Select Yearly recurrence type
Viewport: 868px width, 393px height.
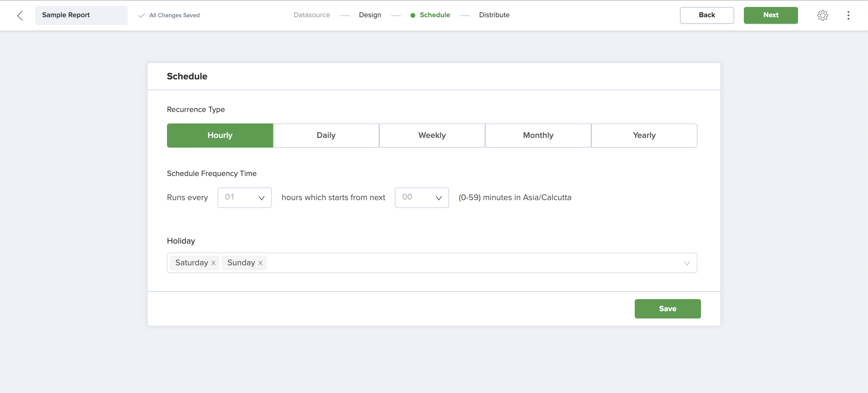(644, 135)
